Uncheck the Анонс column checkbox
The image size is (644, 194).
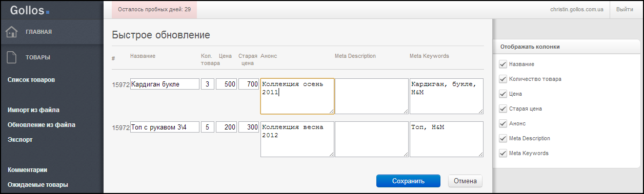pos(502,123)
